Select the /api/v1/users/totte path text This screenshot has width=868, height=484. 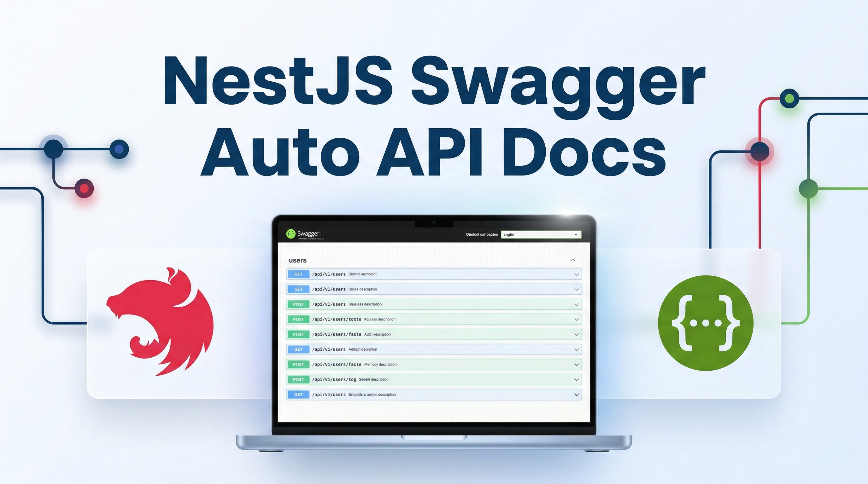[337, 320]
